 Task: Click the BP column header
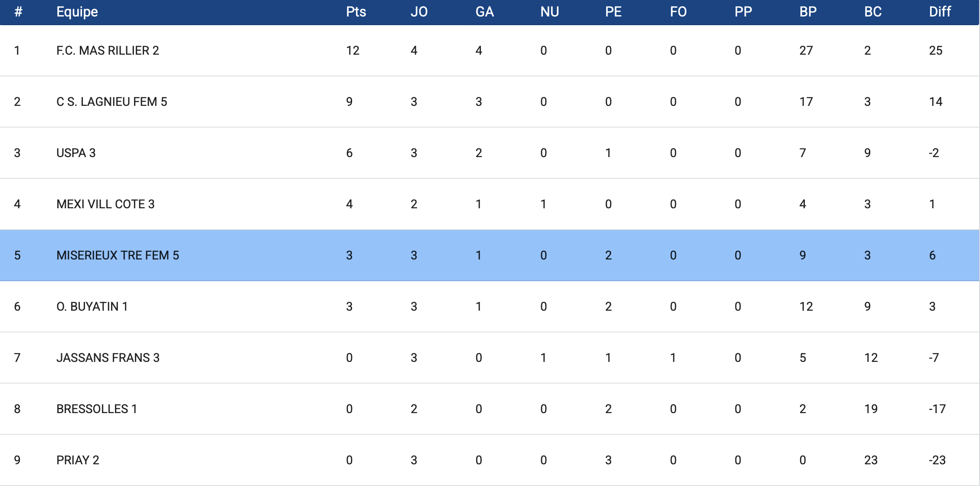coord(808,12)
